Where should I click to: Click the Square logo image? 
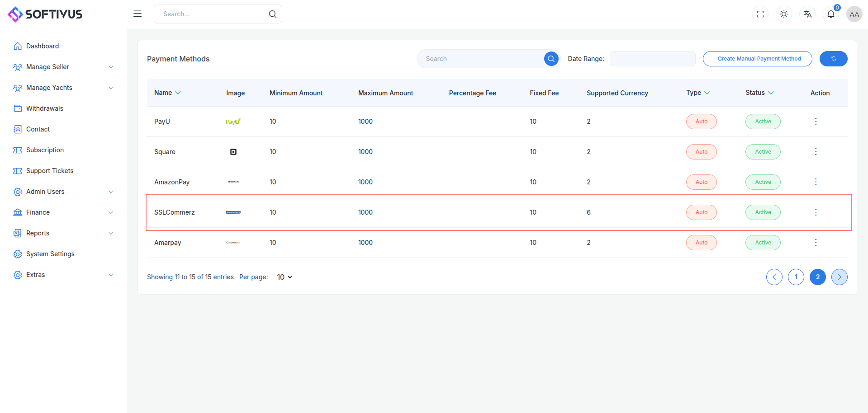pos(233,152)
